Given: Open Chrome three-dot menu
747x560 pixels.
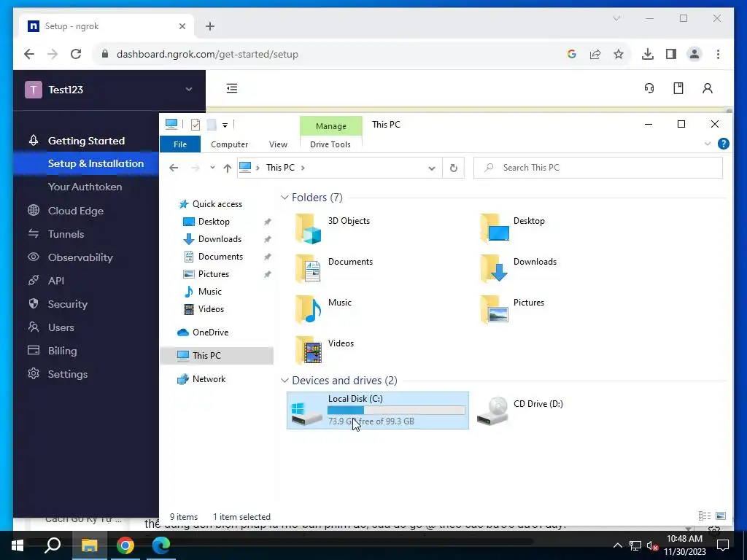Looking at the screenshot, I should (x=718, y=54).
